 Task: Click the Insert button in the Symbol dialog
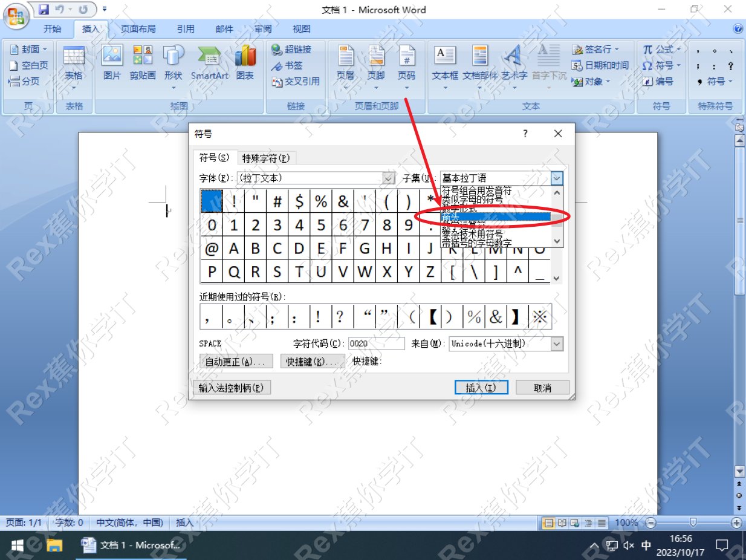pos(481,387)
